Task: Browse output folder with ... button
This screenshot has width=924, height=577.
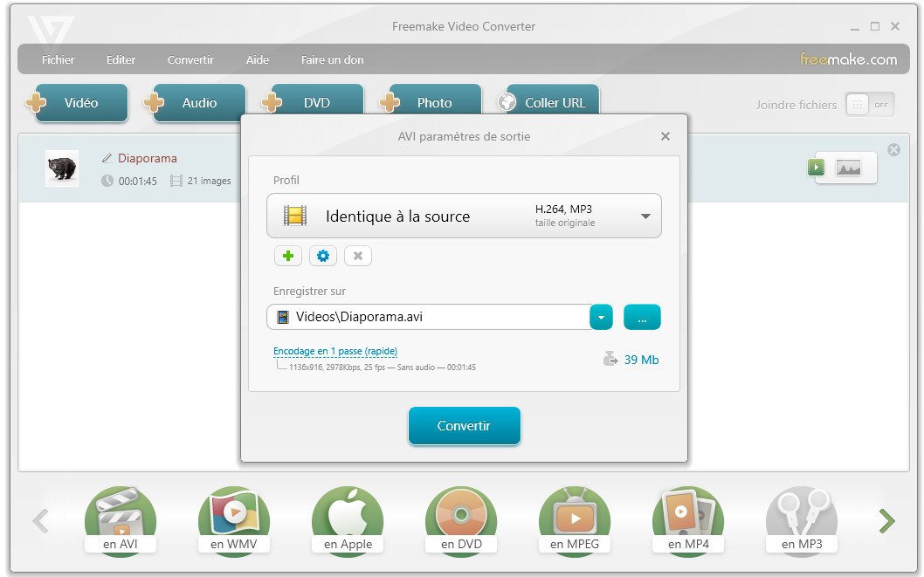Action: [x=642, y=318]
